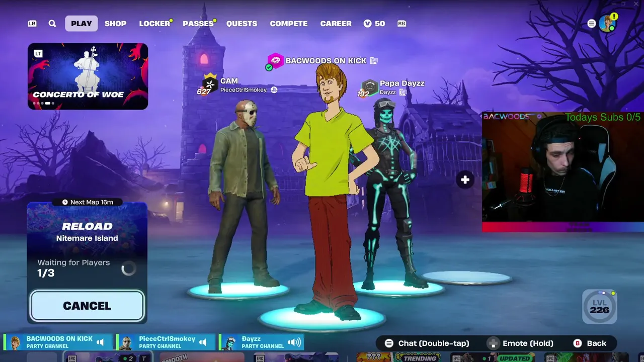Click Chat (Double-tap) prompt
The height and width of the screenshot is (362, 644).
pos(434,343)
